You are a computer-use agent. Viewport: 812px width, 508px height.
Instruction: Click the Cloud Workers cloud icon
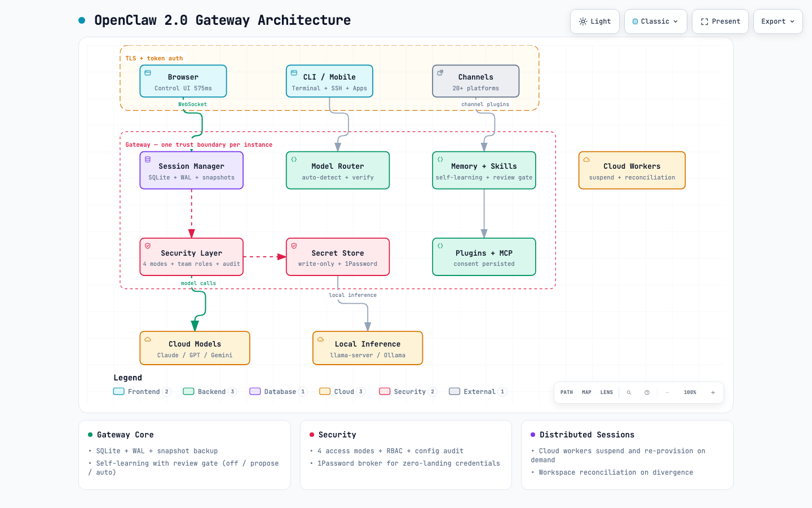(x=586, y=160)
